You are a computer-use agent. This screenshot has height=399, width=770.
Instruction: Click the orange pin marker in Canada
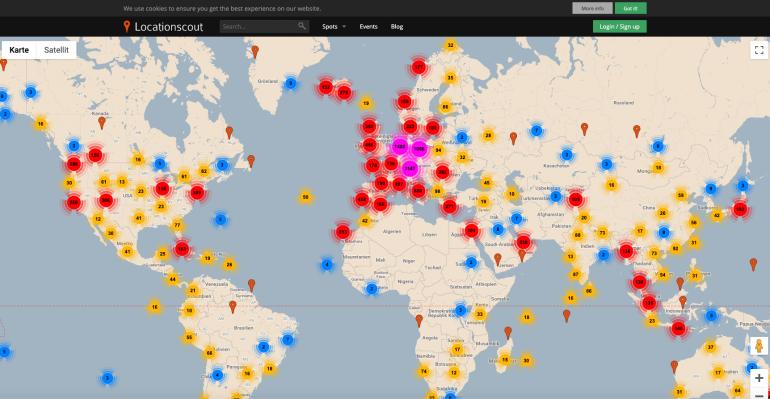102,122
